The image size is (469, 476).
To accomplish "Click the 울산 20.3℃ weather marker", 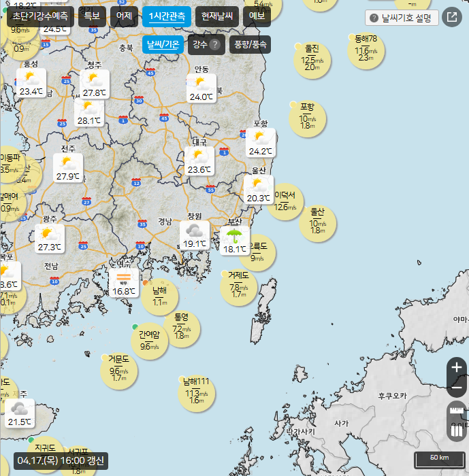I will pos(259,190).
